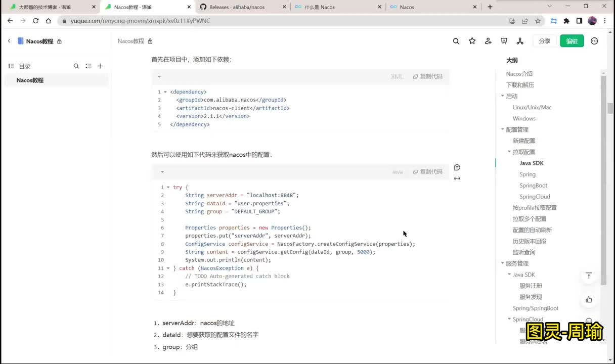Toggle browser side panel icon

[x=579, y=21]
